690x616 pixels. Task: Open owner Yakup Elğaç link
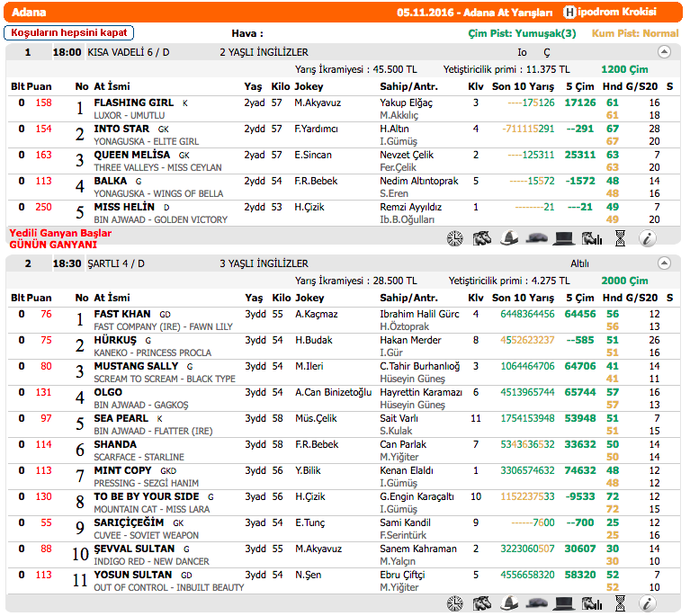(x=406, y=103)
